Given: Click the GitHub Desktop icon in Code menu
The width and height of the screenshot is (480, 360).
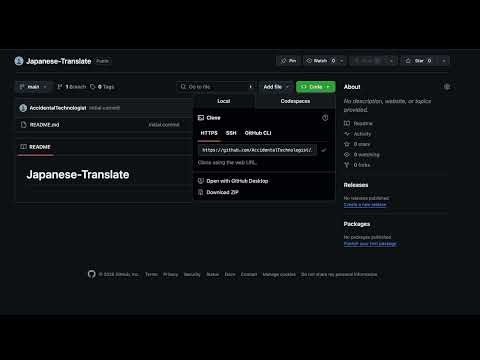Looking at the screenshot, I should point(201,181).
